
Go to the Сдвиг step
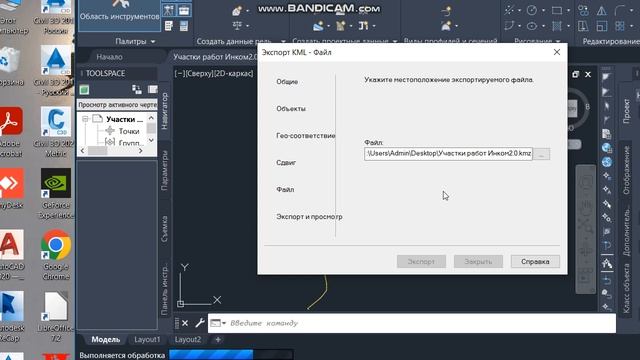pyautogui.click(x=286, y=162)
